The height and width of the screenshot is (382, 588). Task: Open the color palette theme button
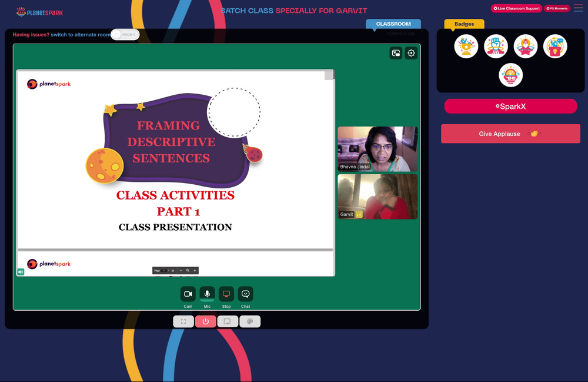pyautogui.click(x=250, y=321)
